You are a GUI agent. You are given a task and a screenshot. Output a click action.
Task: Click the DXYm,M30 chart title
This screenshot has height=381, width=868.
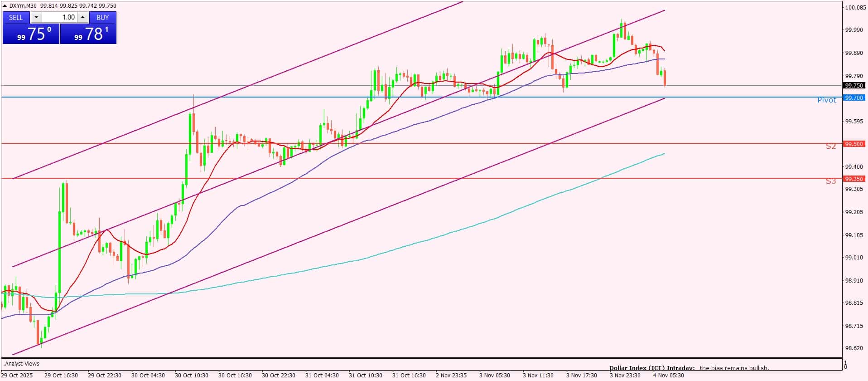point(23,6)
